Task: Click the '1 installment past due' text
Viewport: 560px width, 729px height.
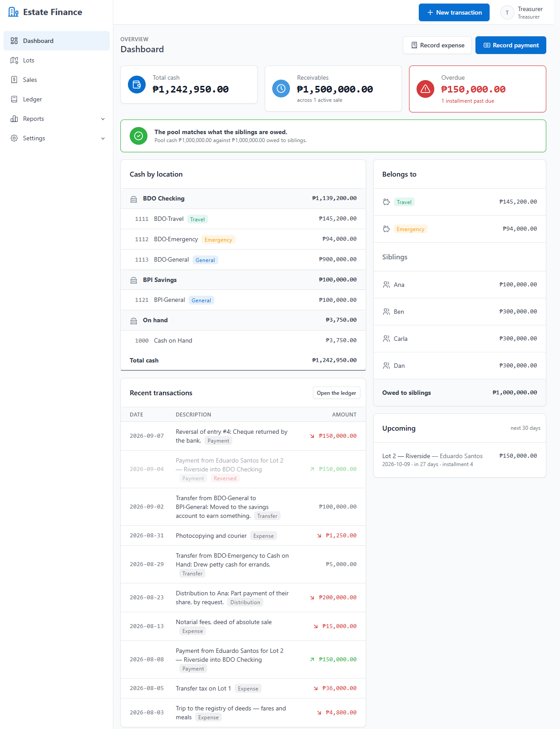Action: [x=467, y=101]
